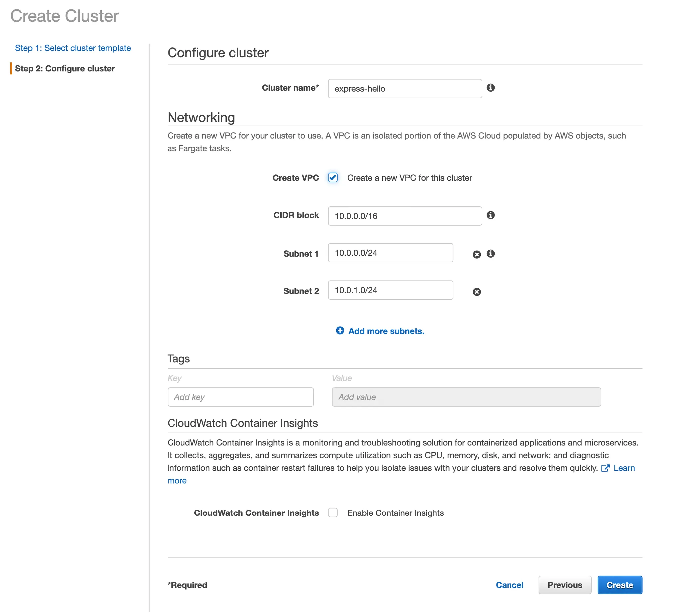Edit the Subnet 2 field
Viewport: 682px width, 616px height.
pyautogui.click(x=390, y=290)
